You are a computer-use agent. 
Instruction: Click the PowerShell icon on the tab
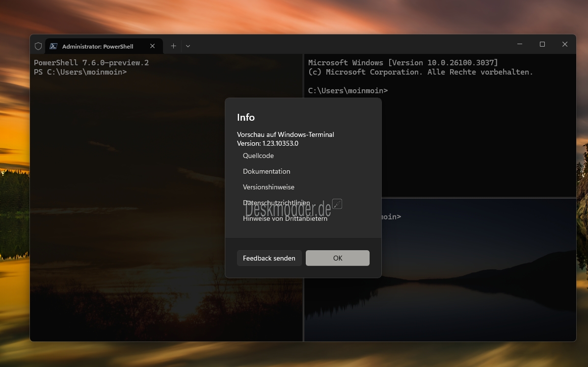[53, 46]
